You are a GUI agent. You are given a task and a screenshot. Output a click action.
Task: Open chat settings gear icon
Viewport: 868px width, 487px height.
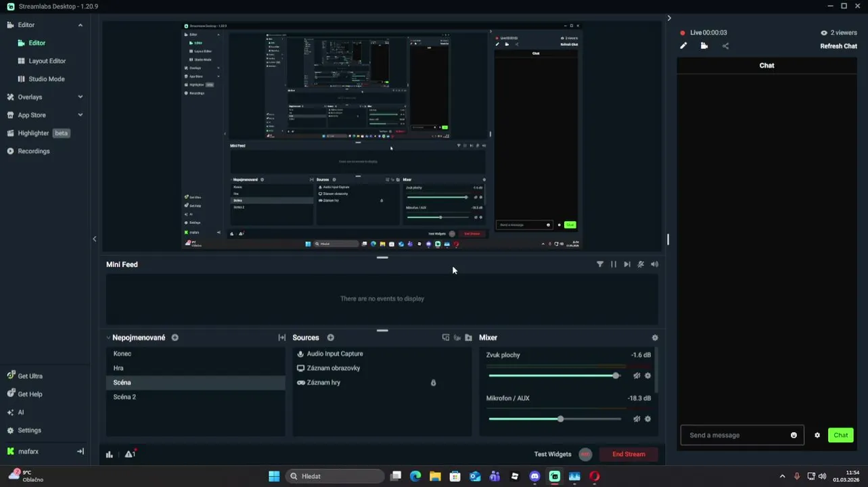coord(817,435)
